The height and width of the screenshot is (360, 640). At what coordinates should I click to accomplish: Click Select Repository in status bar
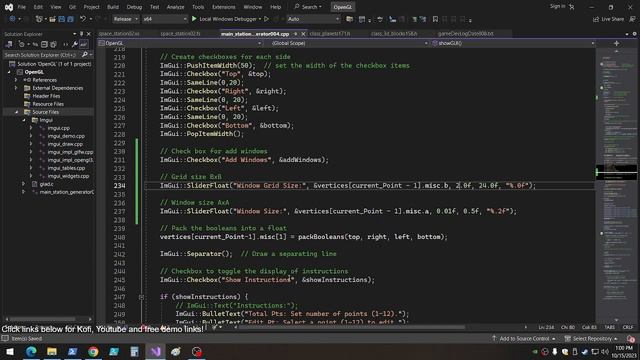point(591,339)
